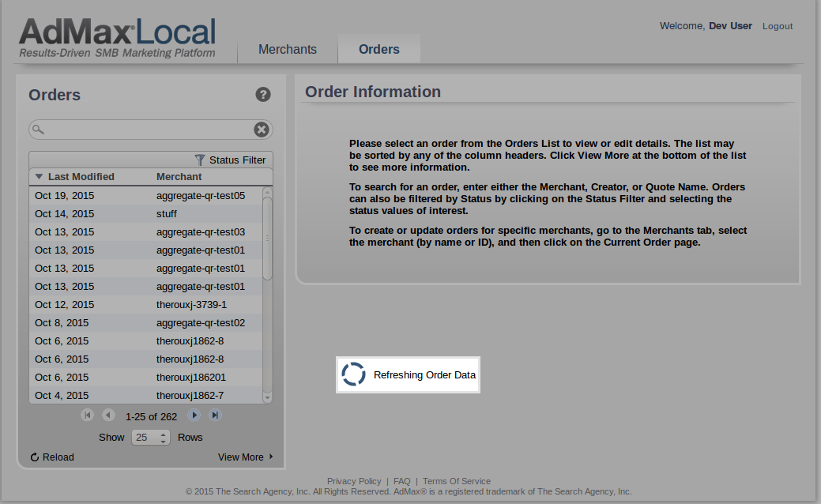Clear the order search with the X icon
Screen dimensions: 821x504
pyautogui.click(x=262, y=130)
